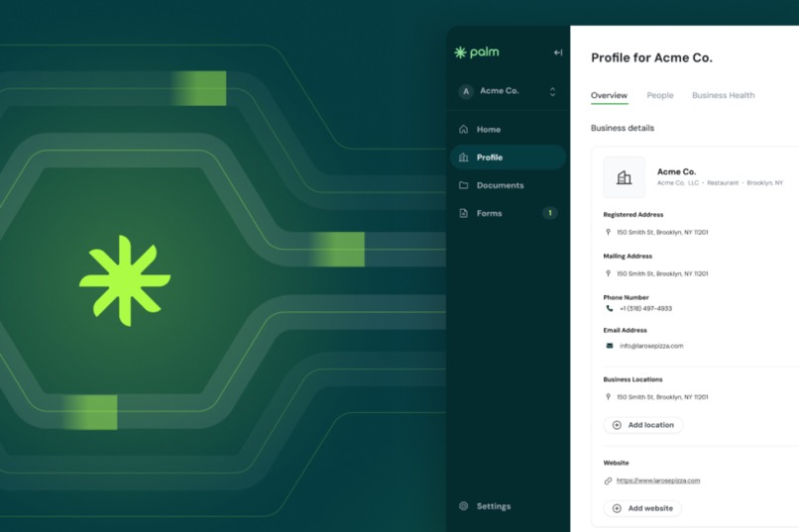The height and width of the screenshot is (532, 799).
Task: Click phone number +1 (518) 497-4933
Action: pos(645,308)
